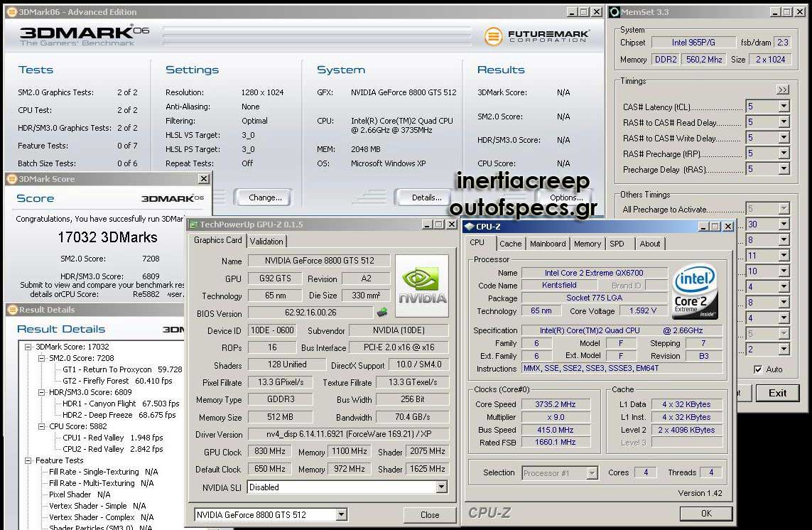This screenshot has width=812, height=530.
Task: Click the Intel Core 2 Extreme logo
Action: coord(695,292)
